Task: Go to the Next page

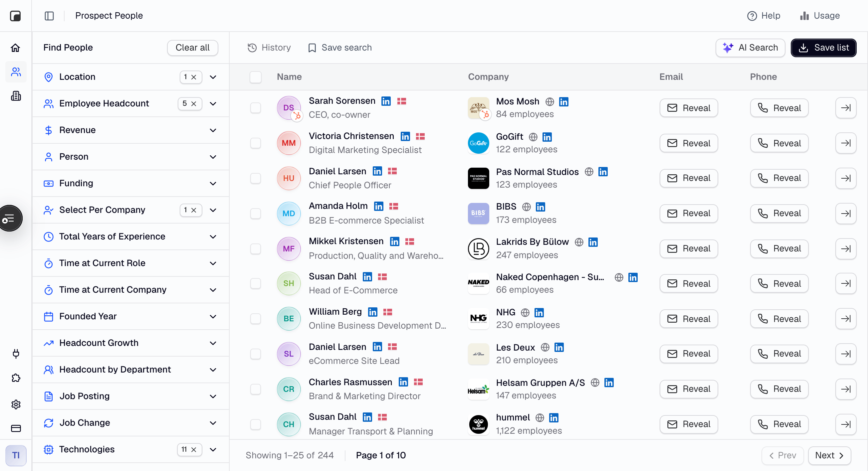Action: coord(829,455)
